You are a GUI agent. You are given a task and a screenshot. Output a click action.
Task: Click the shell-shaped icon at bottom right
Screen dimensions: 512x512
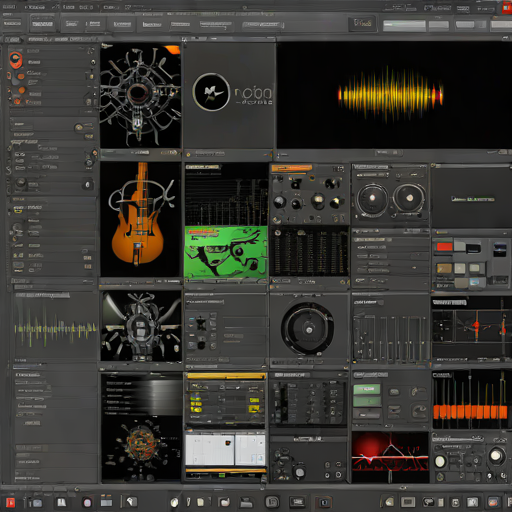point(389,502)
